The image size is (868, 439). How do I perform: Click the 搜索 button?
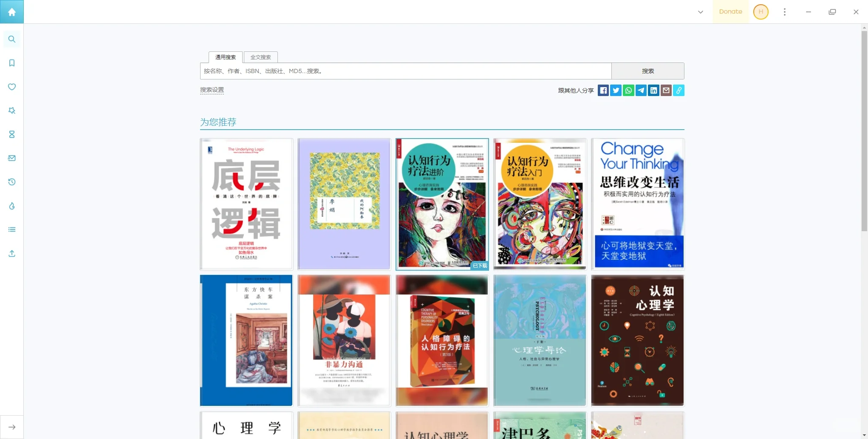click(648, 71)
